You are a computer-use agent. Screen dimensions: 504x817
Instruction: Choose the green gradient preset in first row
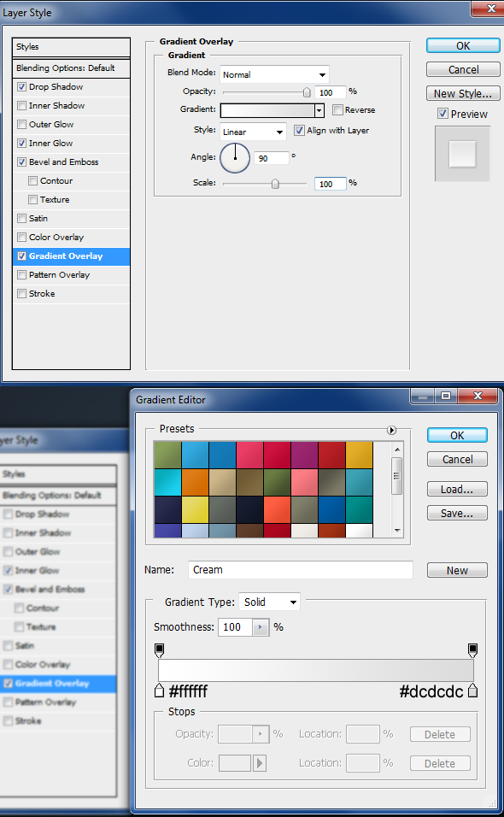pos(168,455)
